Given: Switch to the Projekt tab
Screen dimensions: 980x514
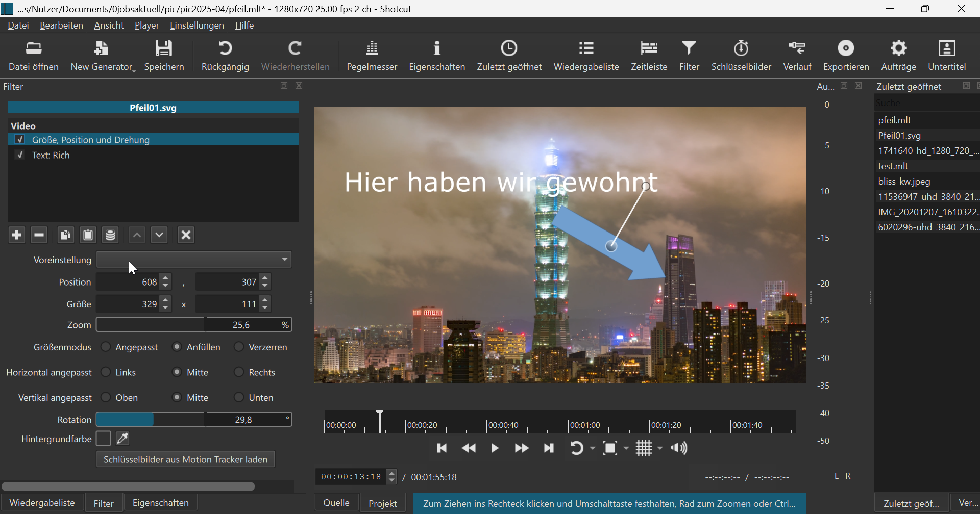Looking at the screenshot, I should click(x=382, y=503).
